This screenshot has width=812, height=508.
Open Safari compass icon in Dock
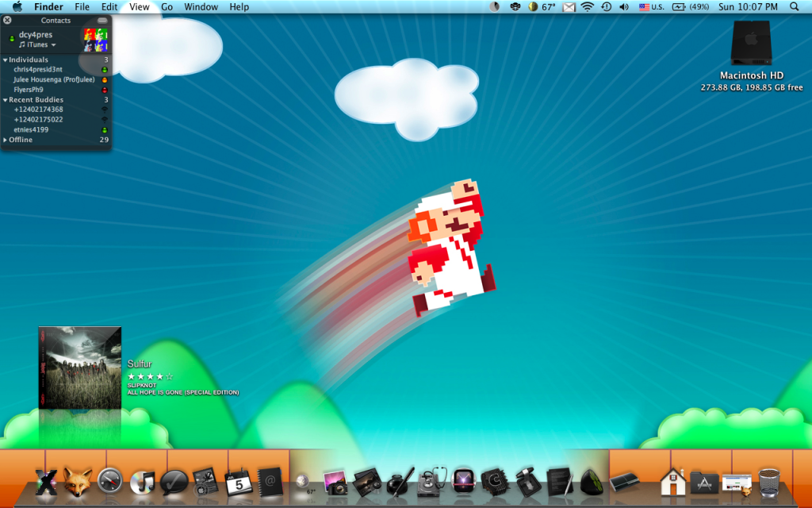click(109, 481)
